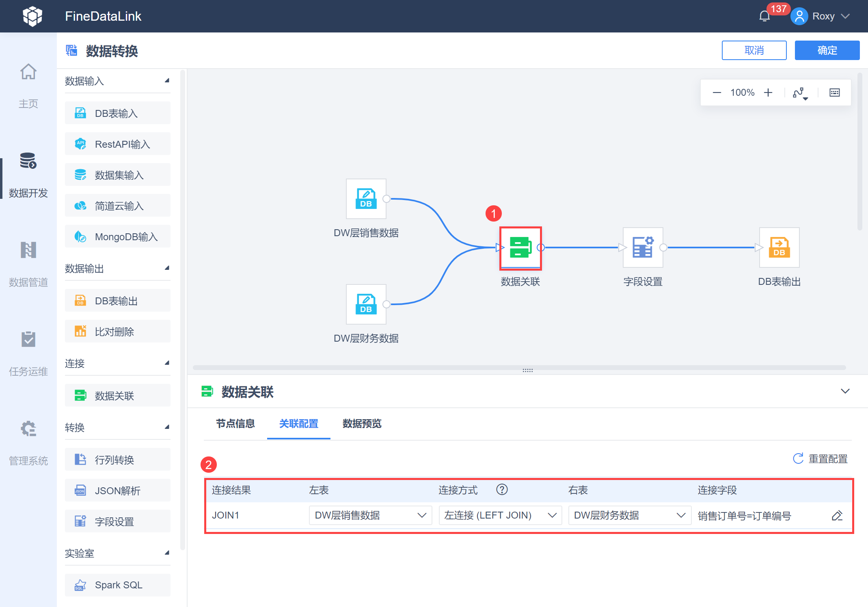868x607 pixels.
Task: Switch to the 节点信息 tab
Action: click(x=235, y=424)
